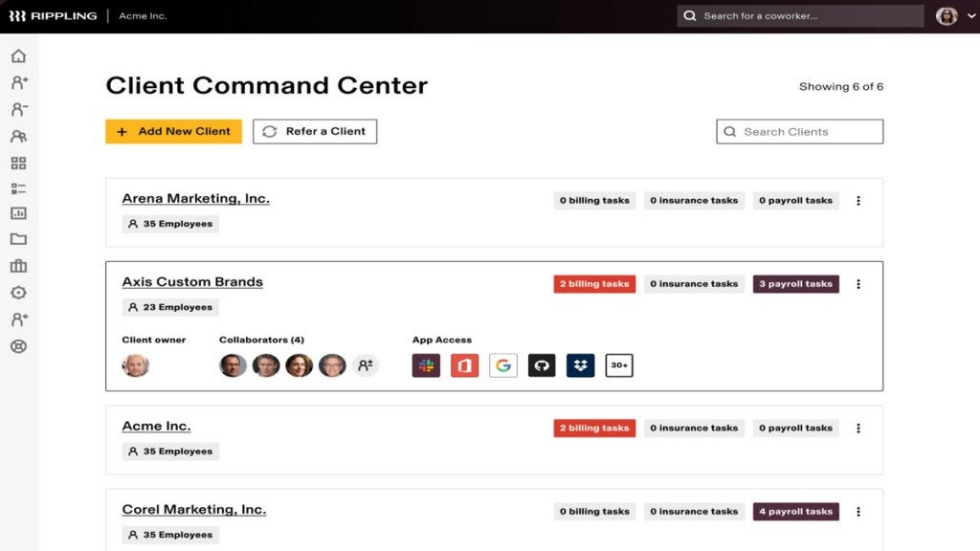Select the Google app access icon

click(x=503, y=365)
